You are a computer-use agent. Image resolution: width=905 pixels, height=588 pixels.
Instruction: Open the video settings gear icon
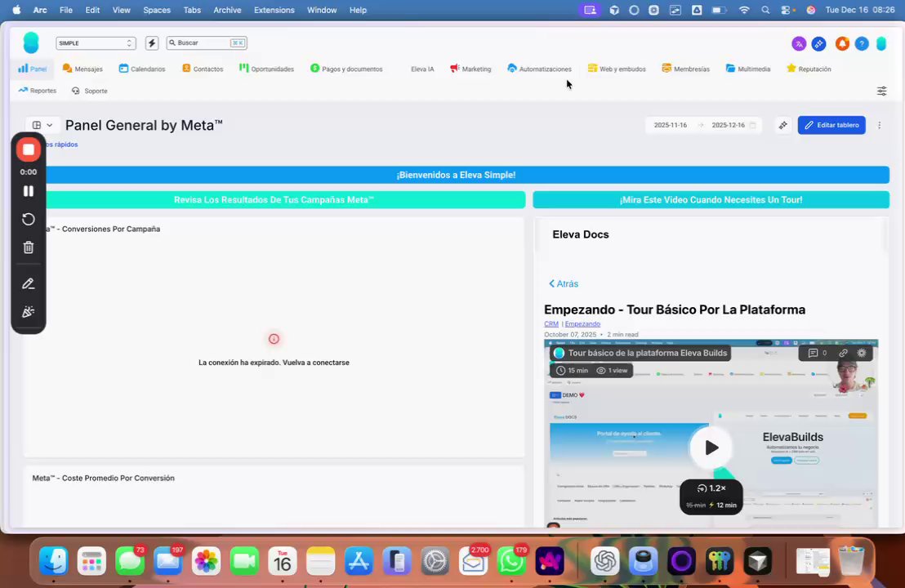coord(862,353)
